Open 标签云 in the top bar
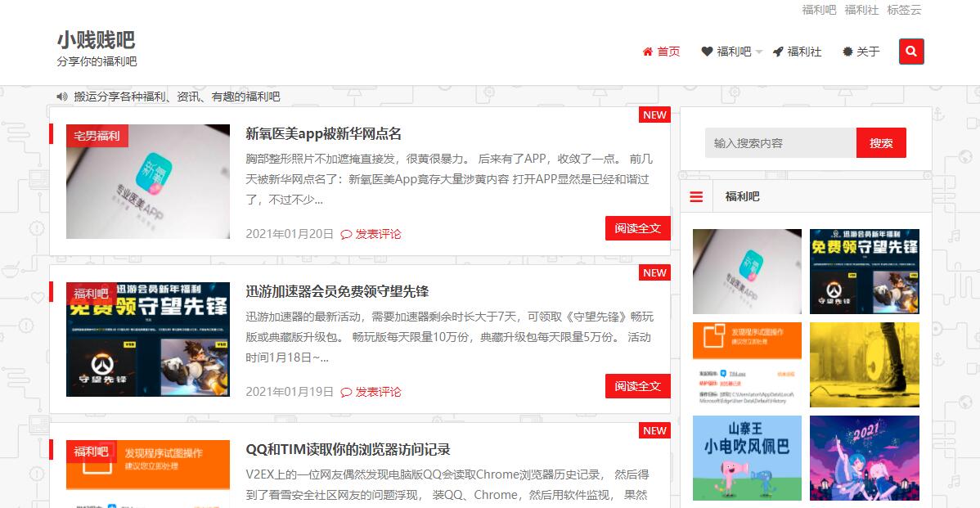Viewport: 980px width, 508px height. click(904, 10)
